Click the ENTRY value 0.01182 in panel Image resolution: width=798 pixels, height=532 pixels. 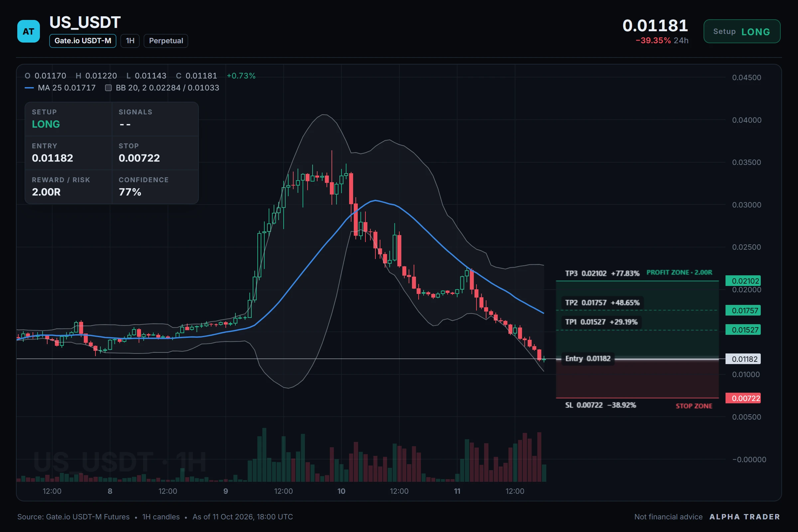(53, 158)
